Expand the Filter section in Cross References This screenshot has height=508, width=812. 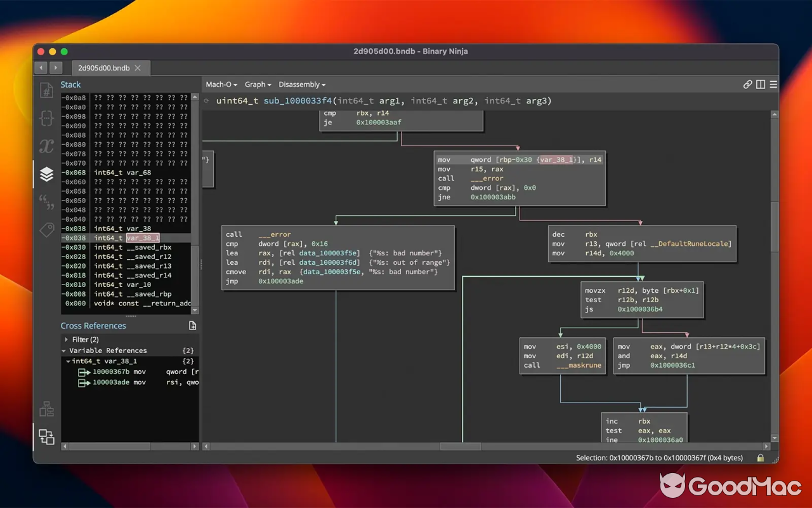80,339
